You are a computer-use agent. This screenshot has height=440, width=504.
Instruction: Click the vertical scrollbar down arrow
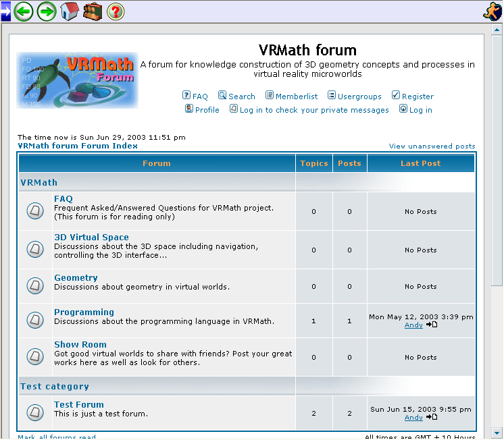click(497, 433)
